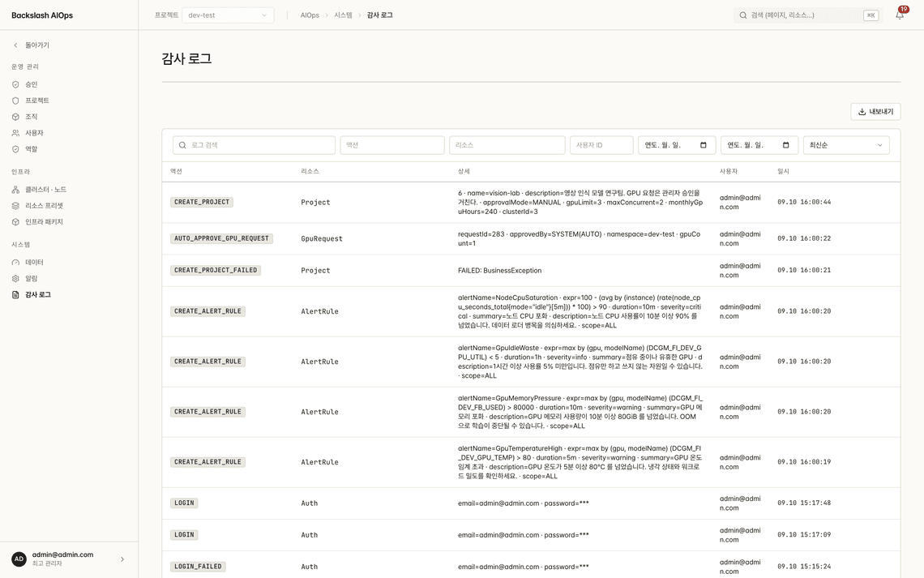The height and width of the screenshot is (578, 924).
Task: Open calendar picker of the second date field
Action: click(785, 145)
